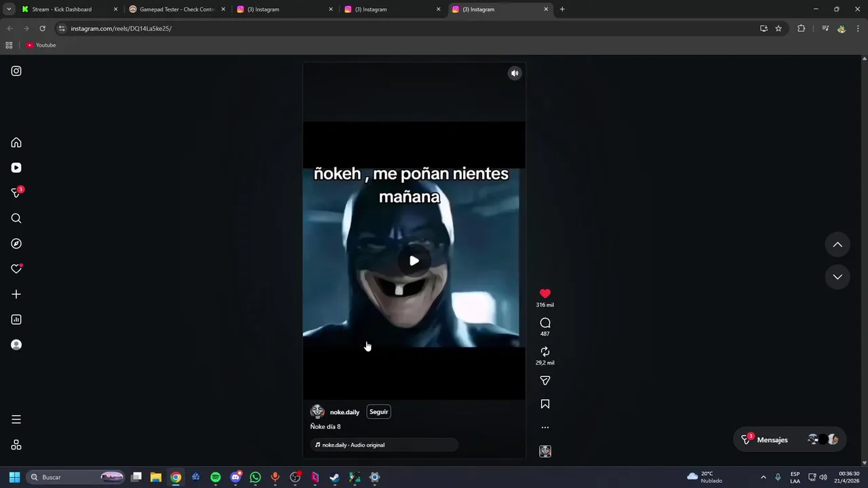Screen dimensions: 868x488
Task: Install the app from address bar icon
Action: click(764, 28)
